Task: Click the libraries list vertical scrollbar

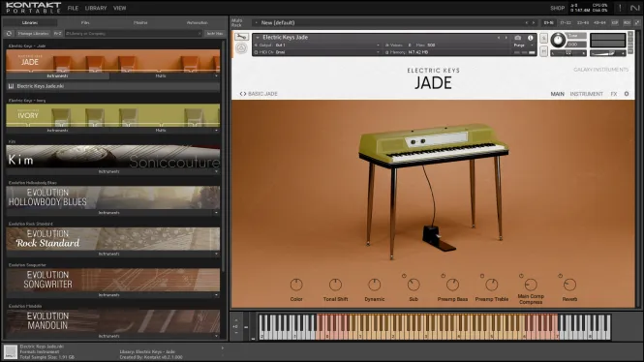Action: [224, 156]
